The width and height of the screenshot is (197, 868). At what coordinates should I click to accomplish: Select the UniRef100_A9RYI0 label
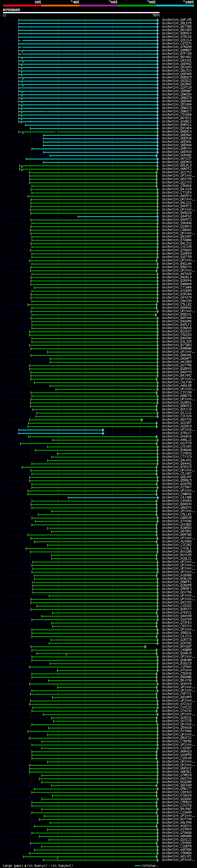[177, 149]
